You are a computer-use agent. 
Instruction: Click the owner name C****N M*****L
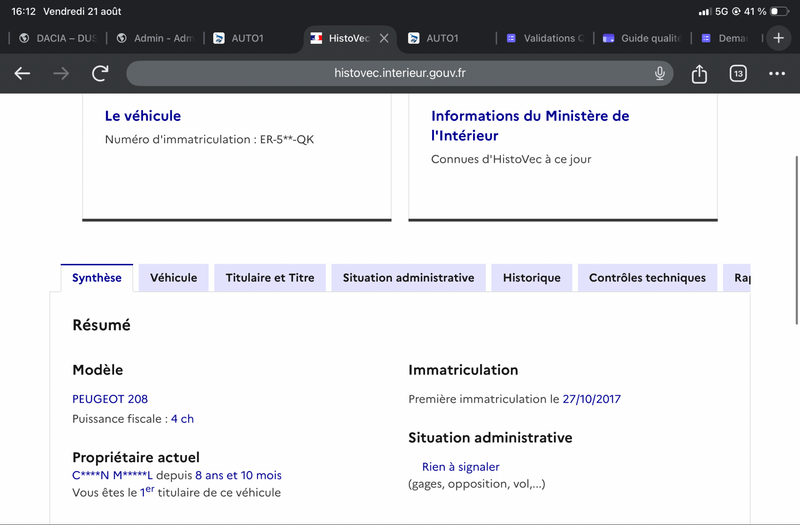112,476
